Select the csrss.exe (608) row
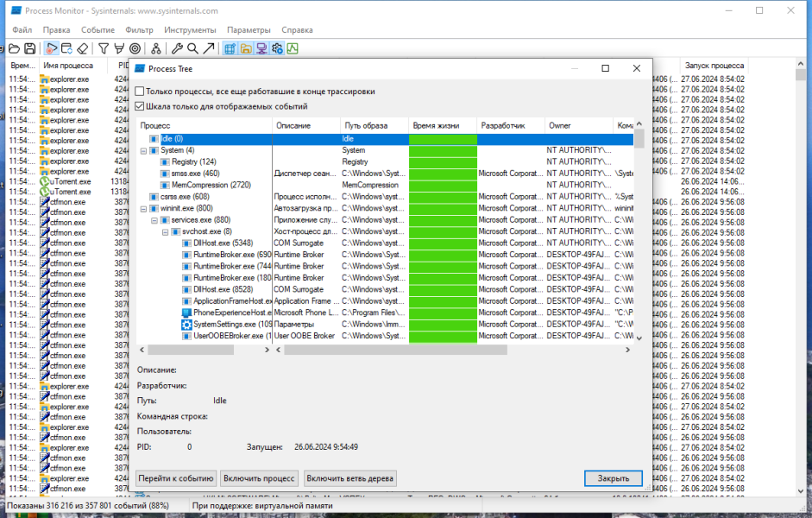Screen dimensions: 812x518 [385, 197]
